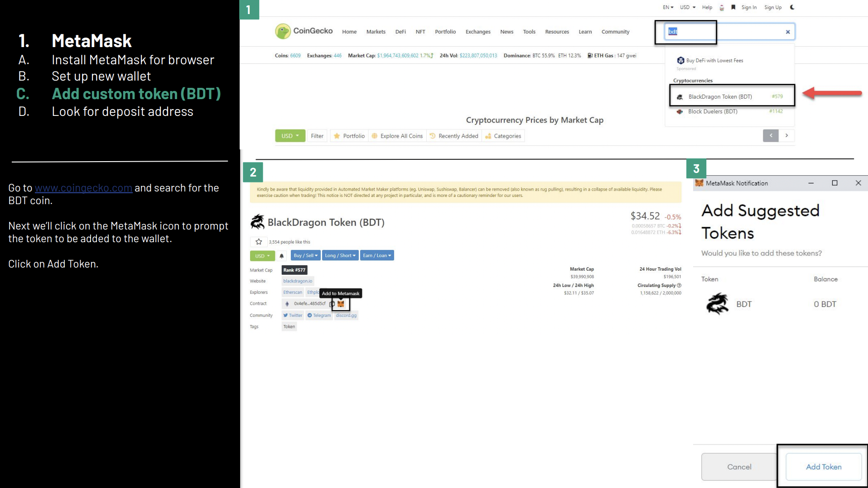The height and width of the screenshot is (488, 868).
Task: Click the $34.52 BDT price
Action: pyautogui.click(x=645, y=216)
